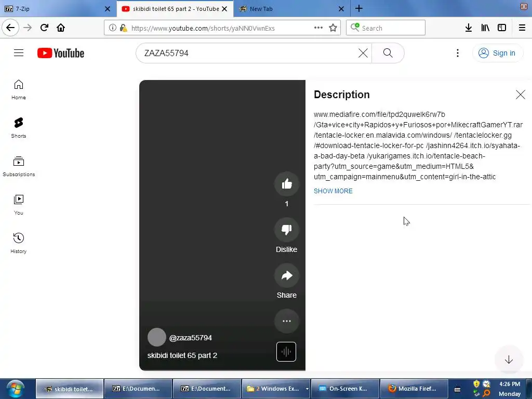
Task: Dislike the short with thumbs down
Action: (x=287, y=230)
